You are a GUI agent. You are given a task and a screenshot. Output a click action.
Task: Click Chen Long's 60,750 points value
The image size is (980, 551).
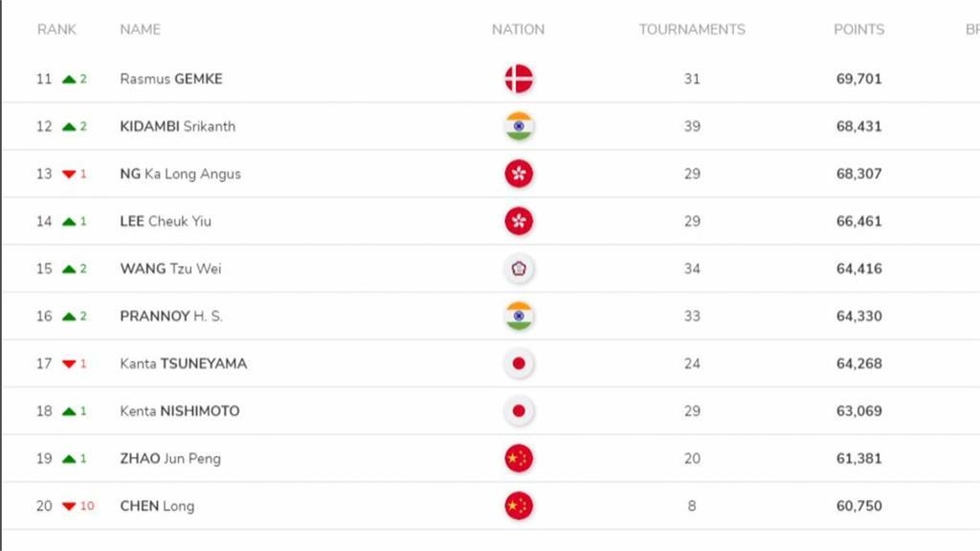[858, 506]
